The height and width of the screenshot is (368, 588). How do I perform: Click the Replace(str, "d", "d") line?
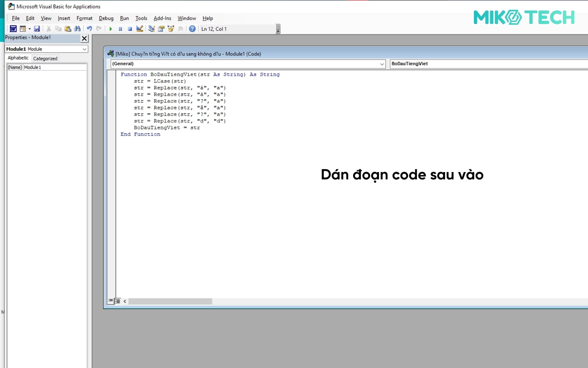tap(180, 121)
